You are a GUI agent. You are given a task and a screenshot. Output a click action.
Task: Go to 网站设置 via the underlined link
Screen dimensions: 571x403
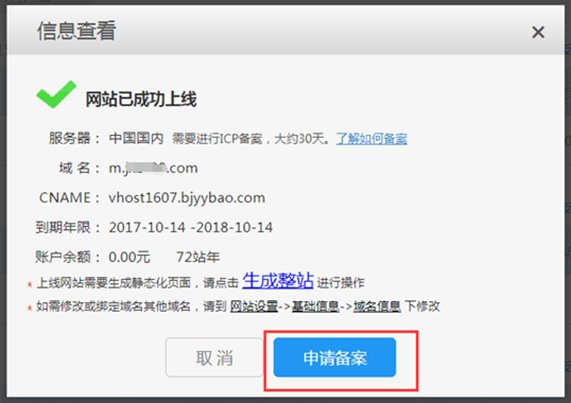[x=254, y=306]
